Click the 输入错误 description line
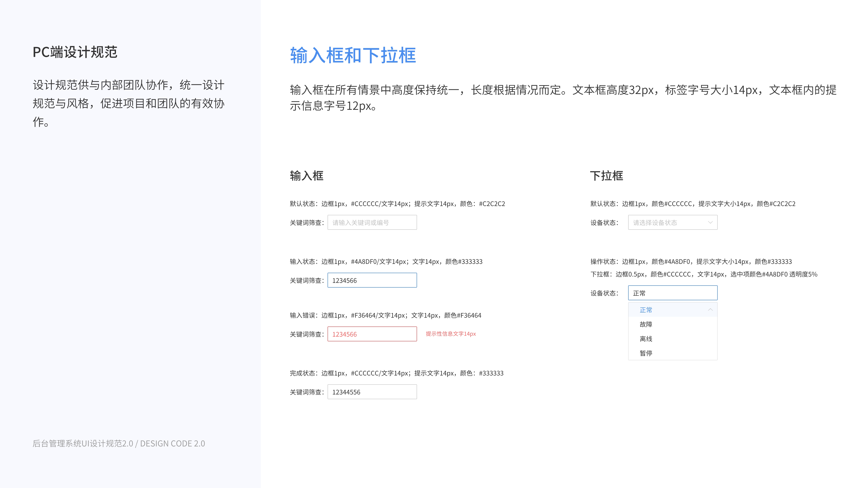The height and width of the screenshot is (488, 868). point(385,315)
